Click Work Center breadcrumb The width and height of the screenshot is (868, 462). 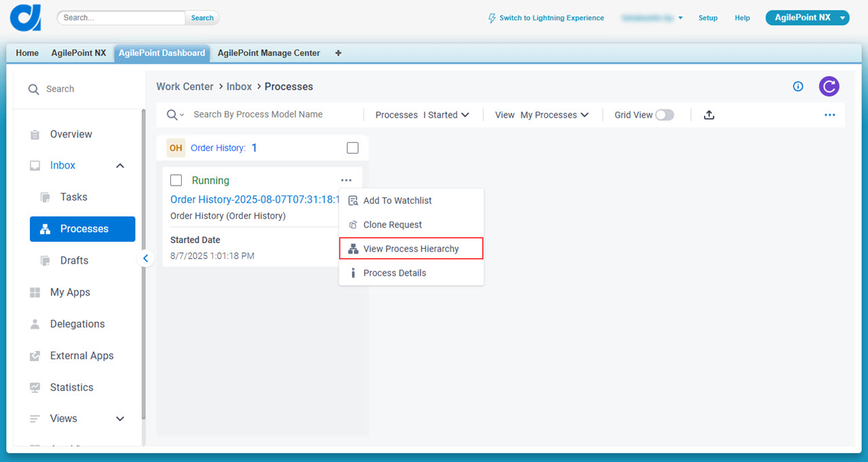click(x=184, y=87)
